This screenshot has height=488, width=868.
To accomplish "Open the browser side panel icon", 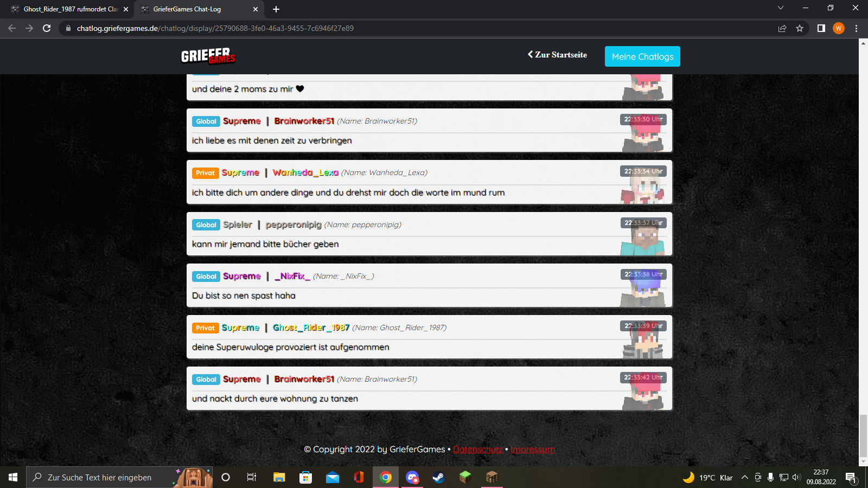I will tap(821, 28).
